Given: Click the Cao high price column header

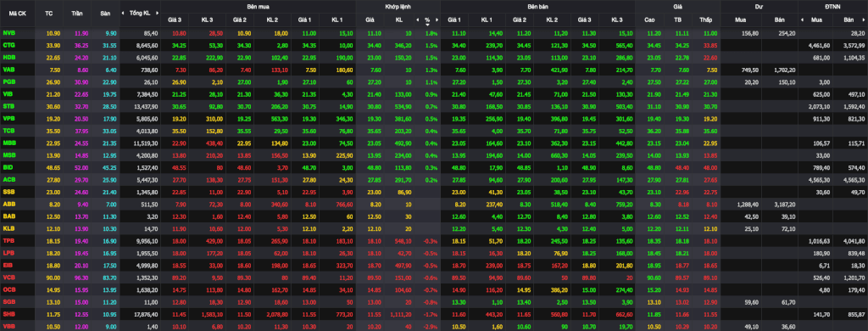Looking at the screenshot, I should coord(650,20).
